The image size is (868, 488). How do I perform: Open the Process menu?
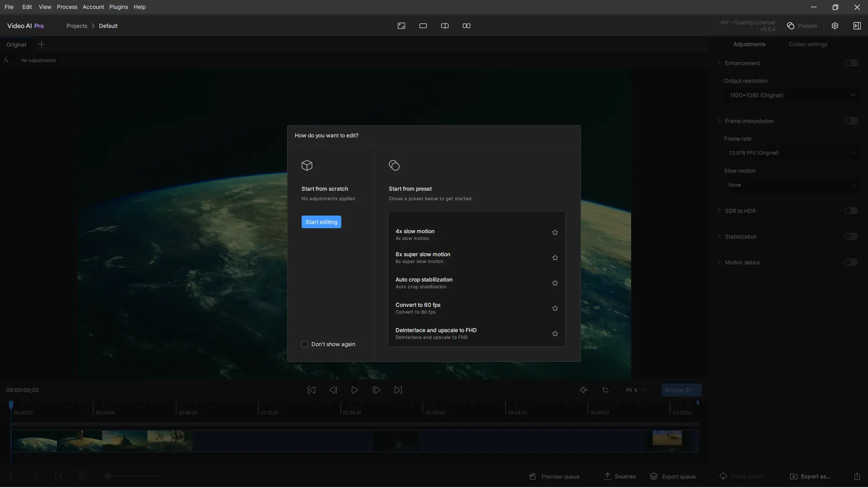click(x=67, y=7)
